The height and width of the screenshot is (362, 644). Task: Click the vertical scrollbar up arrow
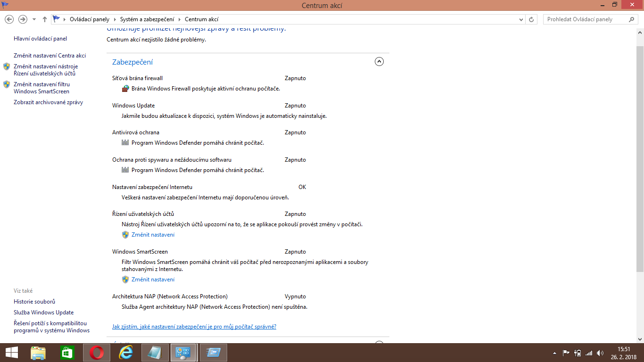[640, 33]
